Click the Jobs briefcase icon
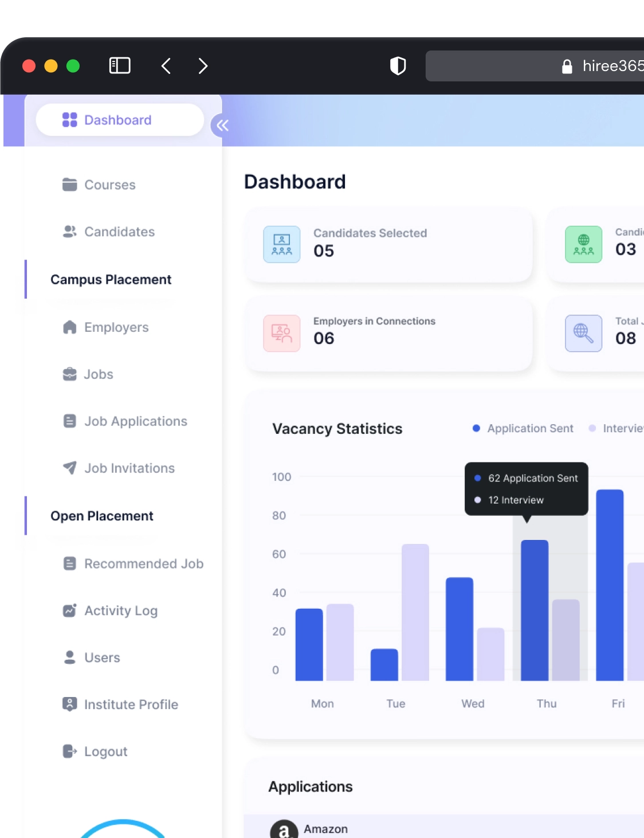644x838 pixels. click(x=69, y=374)
